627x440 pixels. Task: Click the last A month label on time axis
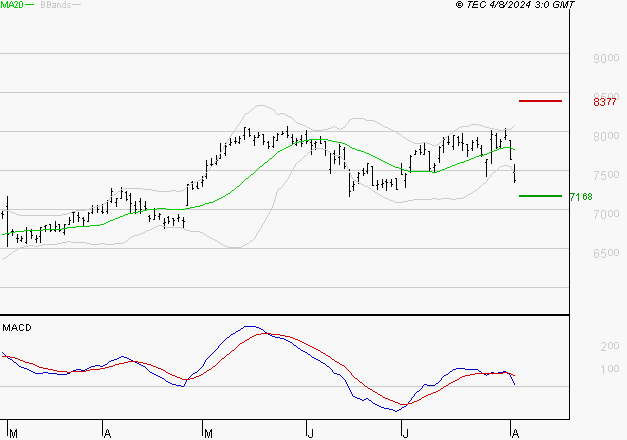pos(515,434)
